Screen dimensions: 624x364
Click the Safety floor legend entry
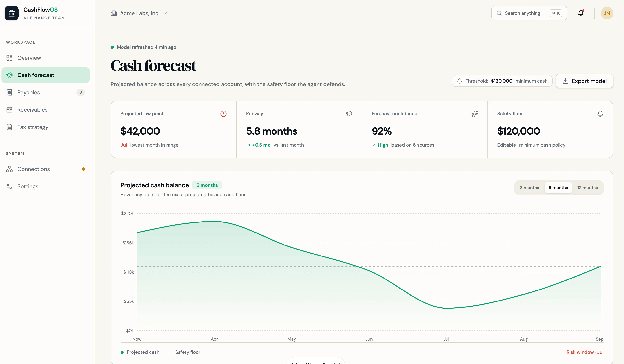[x=183, y=352]
